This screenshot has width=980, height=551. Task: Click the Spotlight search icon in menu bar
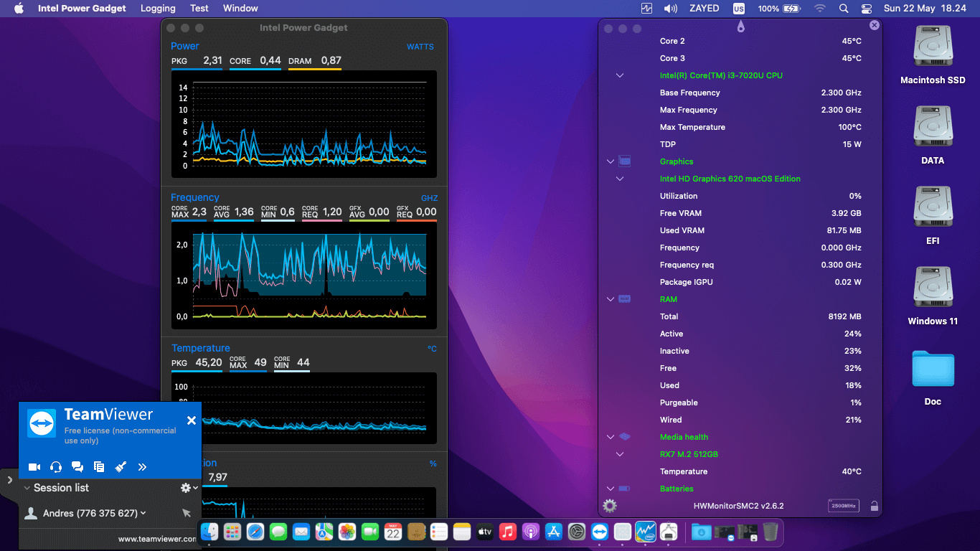[843, 8]
